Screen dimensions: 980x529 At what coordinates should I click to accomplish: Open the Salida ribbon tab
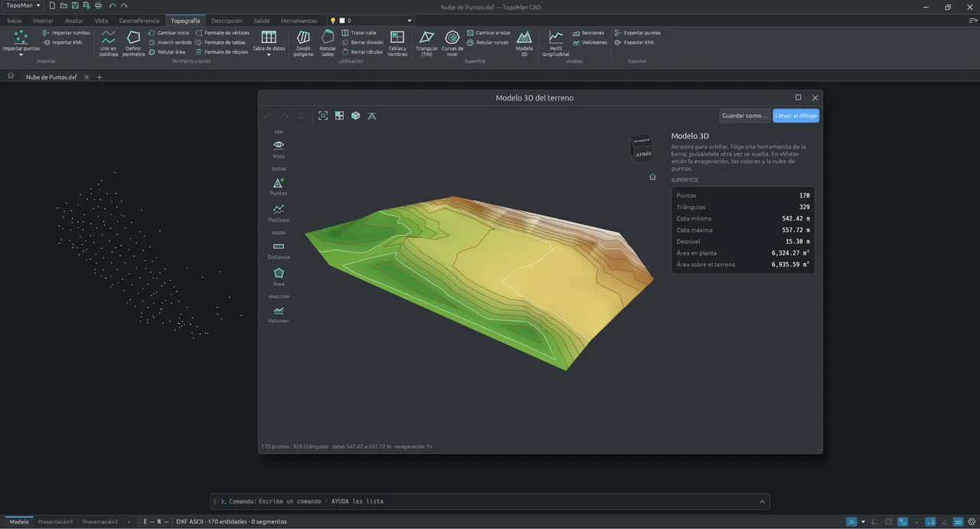(262, 21)
